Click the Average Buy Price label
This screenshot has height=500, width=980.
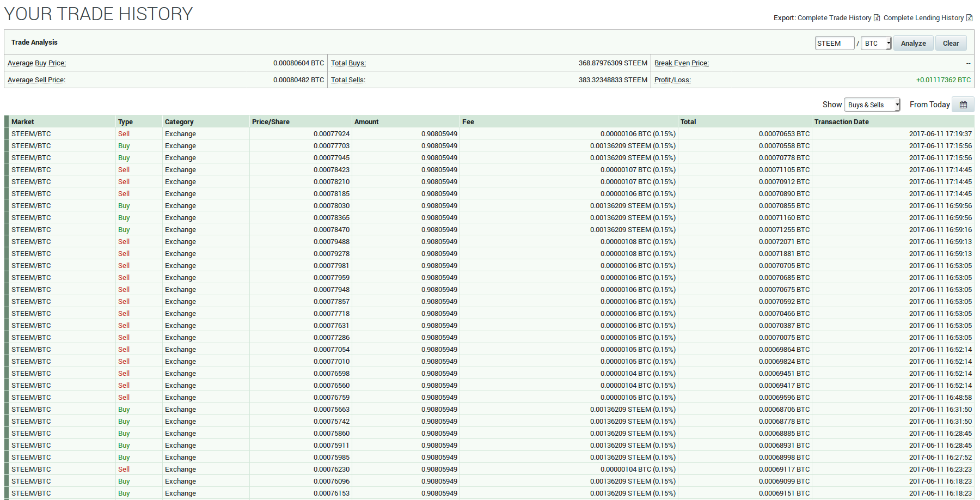tap(36, 63)
